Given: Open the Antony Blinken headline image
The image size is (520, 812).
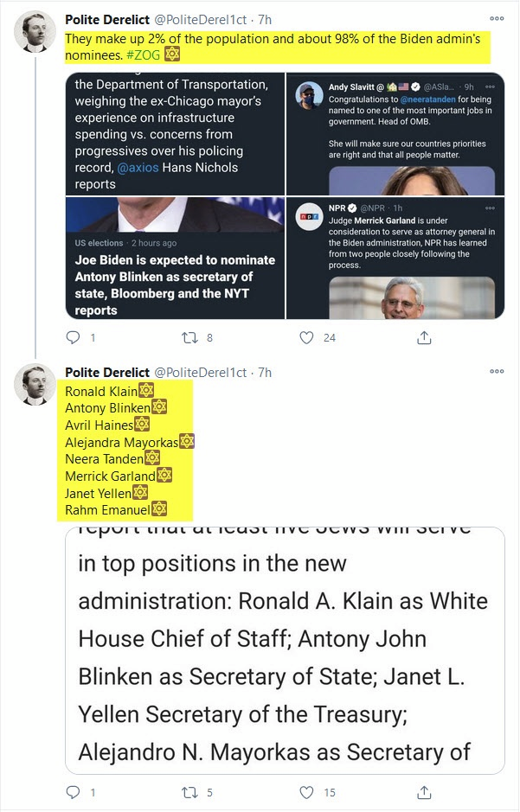Looking at the screenshot, I should pyautogui.click(x=176, y=259).
